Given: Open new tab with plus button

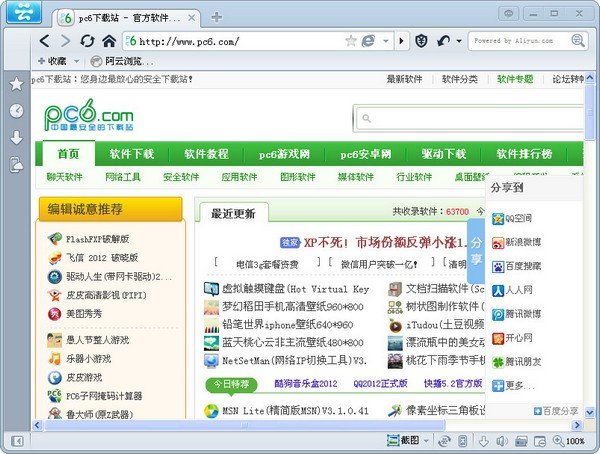Looking at the screenshot, I should (x=217, y=18).
